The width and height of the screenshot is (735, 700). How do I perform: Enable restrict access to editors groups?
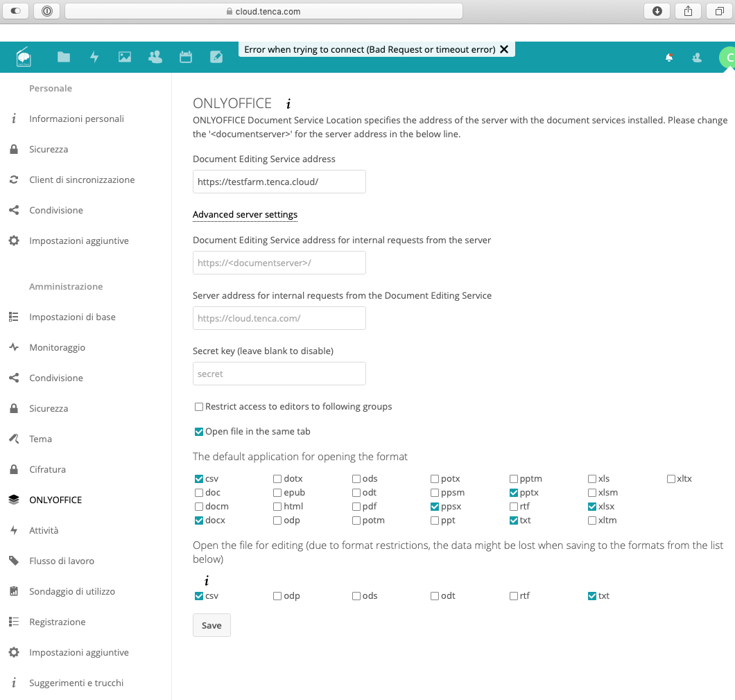click(x=198, y=406)
